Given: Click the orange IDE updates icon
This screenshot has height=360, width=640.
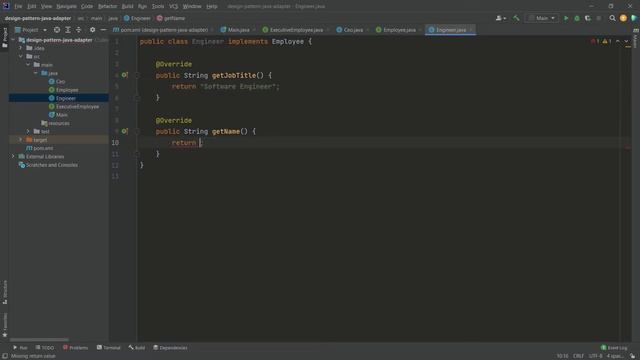Looking at the screenshot, I should pos(623,18).
